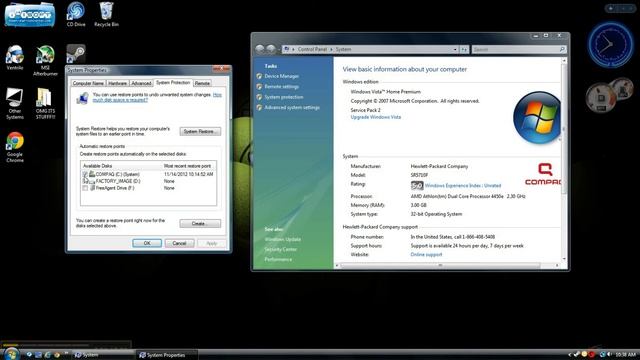640x360 pixels.
Task: Launch Ventrilo from the desktop
Action: 15,58
